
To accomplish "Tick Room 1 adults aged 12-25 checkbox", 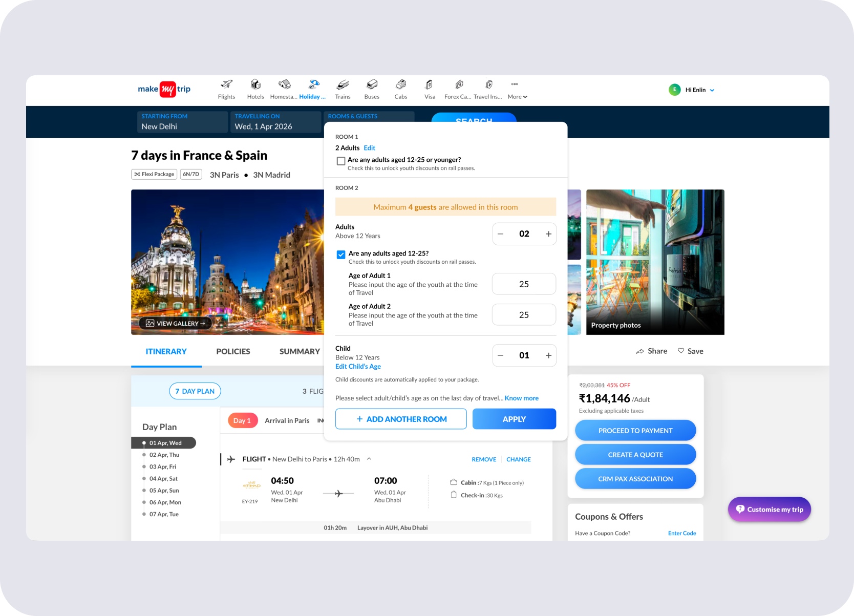I will coord(341,161).
